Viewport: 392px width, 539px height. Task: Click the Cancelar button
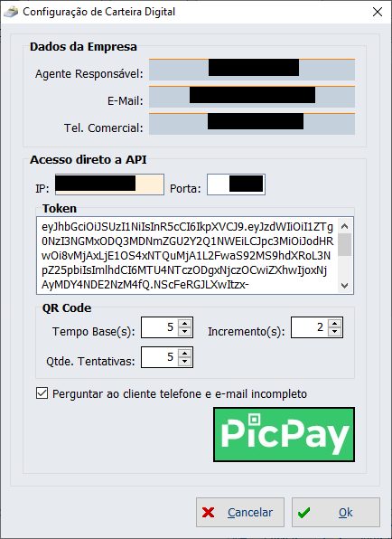pyautogui.click(x=240, y=512)
